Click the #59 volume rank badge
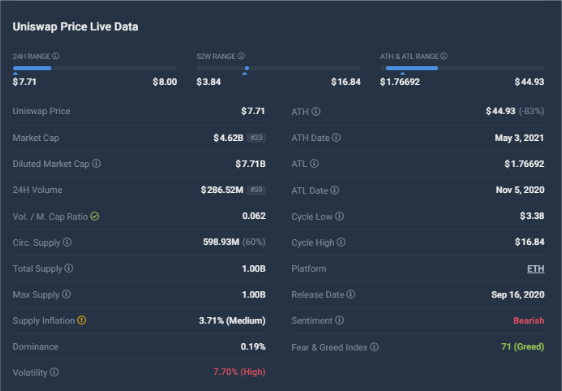The width and height of the screenshot is (562, 391). (x=256, y=190)
